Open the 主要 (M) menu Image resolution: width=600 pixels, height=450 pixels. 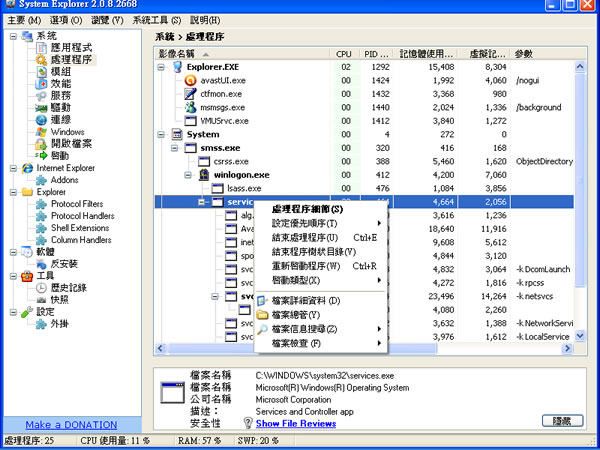[x=24, y=20]
